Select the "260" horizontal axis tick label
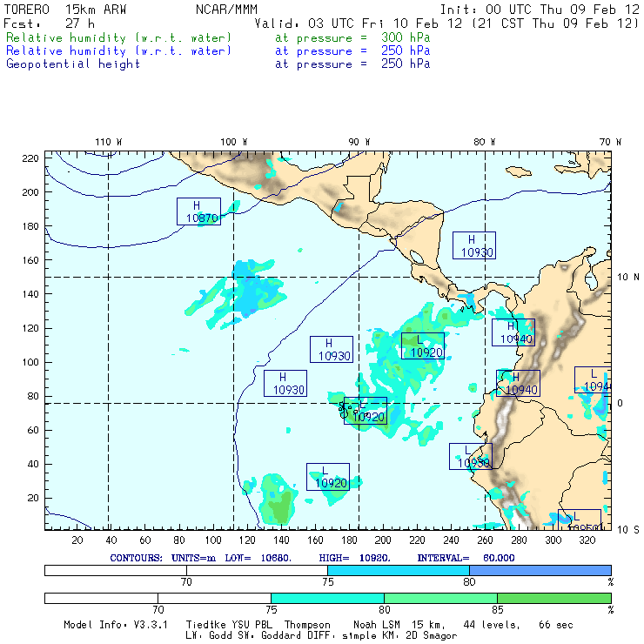 485,540
